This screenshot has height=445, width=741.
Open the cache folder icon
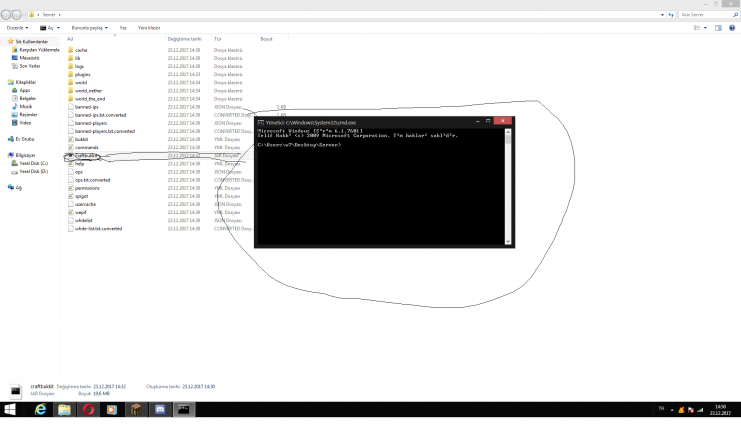tap(70, 50)
